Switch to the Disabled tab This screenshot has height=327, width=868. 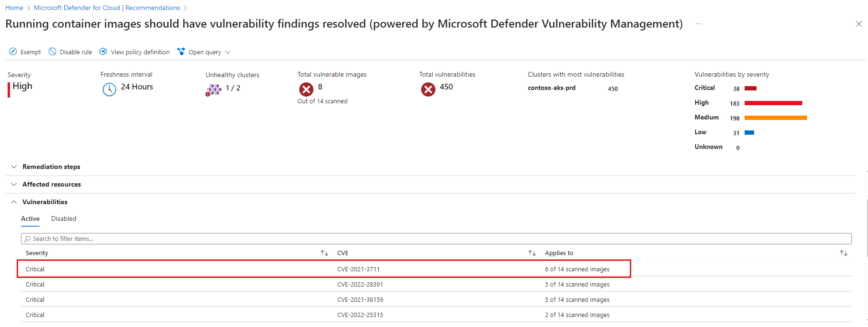tap(64, 219)
